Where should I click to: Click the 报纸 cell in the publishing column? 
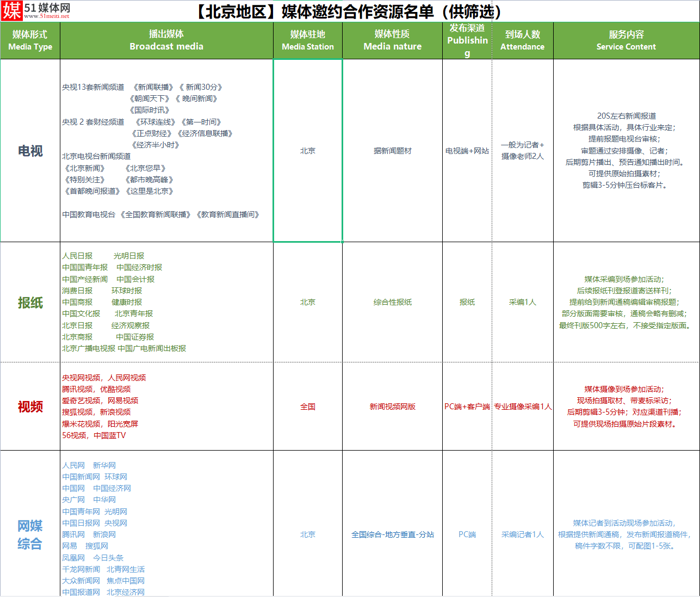(467, 302)
